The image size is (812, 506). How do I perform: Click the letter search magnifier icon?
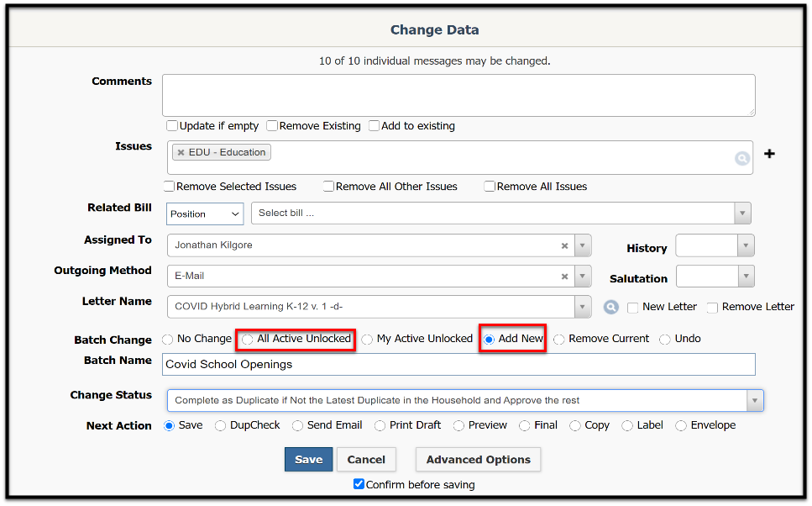pos(611,307)
